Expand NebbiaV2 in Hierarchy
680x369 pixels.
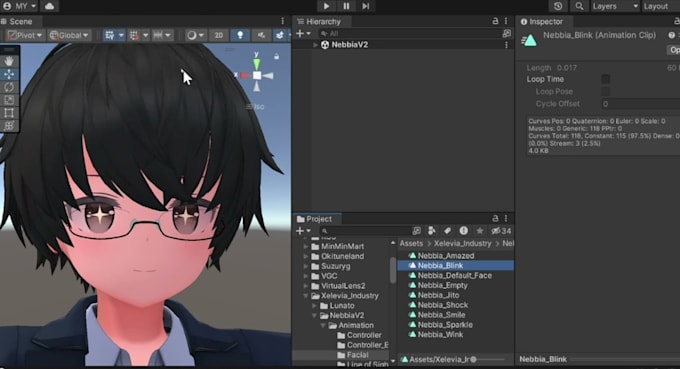click(316, 45)
